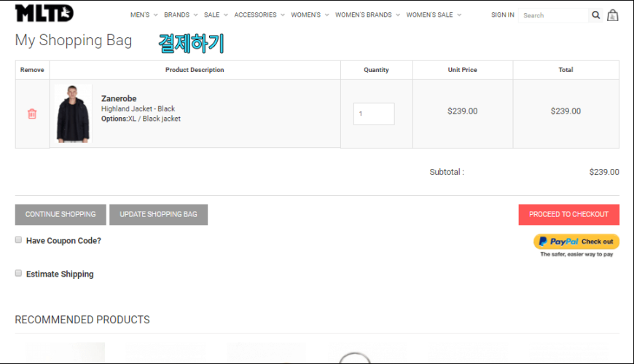
Task: Open the shopping bag icon in header
Action: point(613,15)
